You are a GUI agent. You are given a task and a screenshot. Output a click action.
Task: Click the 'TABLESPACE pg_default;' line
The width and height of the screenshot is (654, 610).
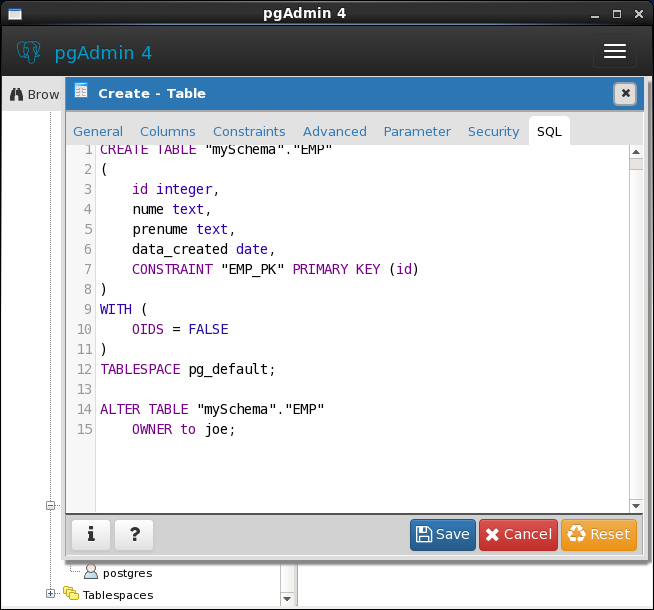point(188,369)
